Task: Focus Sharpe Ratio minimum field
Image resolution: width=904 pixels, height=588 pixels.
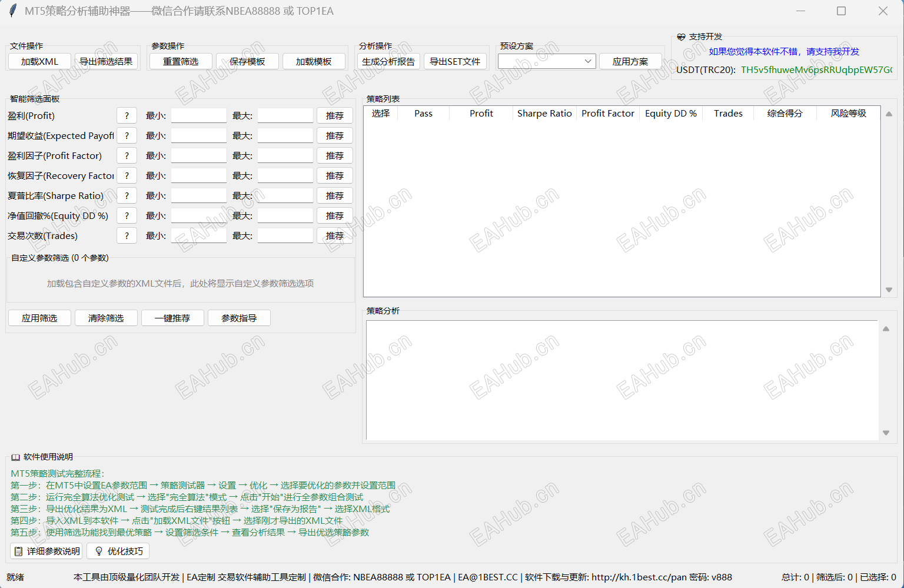Action: (199, 196)
